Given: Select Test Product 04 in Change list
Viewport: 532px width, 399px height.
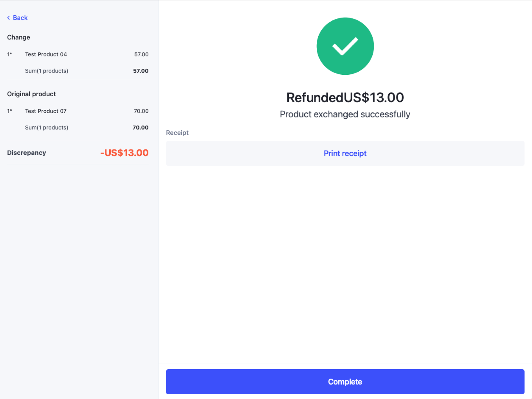Looking at the screenshot, I should click(46, 54).
